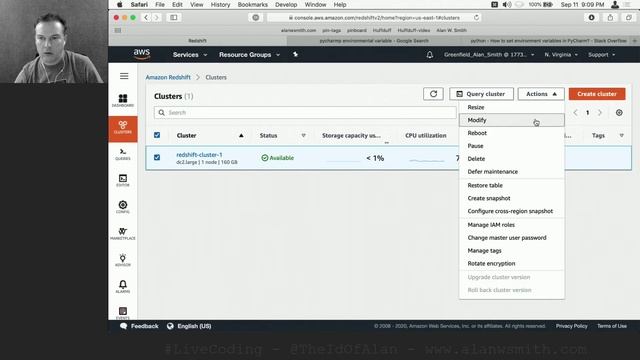640x360 pixels.
Task: Open table preferences gear icon
Action: pos(619,113)
